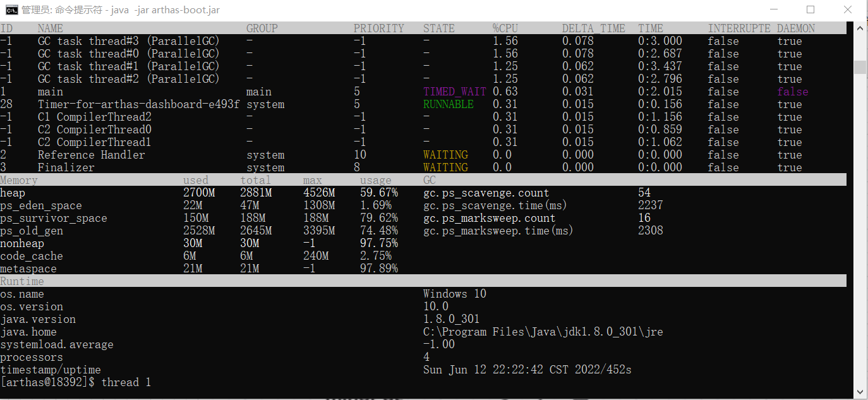Click the vertical scrollbar thumb
This screenshot has width=868, height=400.
859,67
